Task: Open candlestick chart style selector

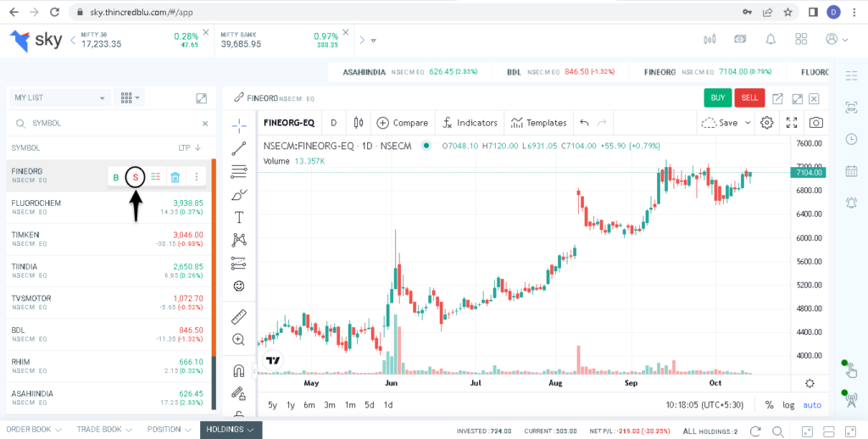Action: tap(359, 123)
